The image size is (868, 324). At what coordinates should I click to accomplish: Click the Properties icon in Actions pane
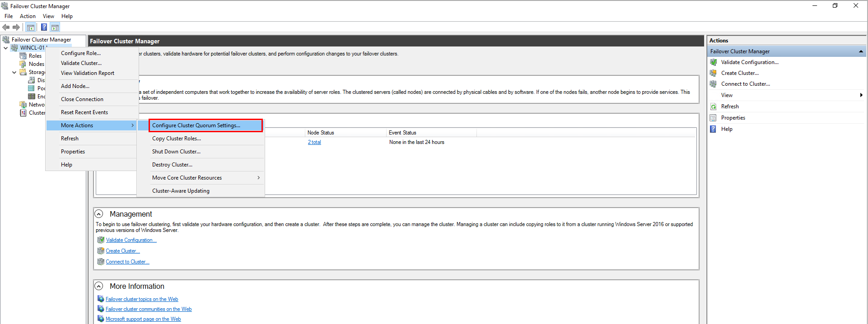(714, 118)
